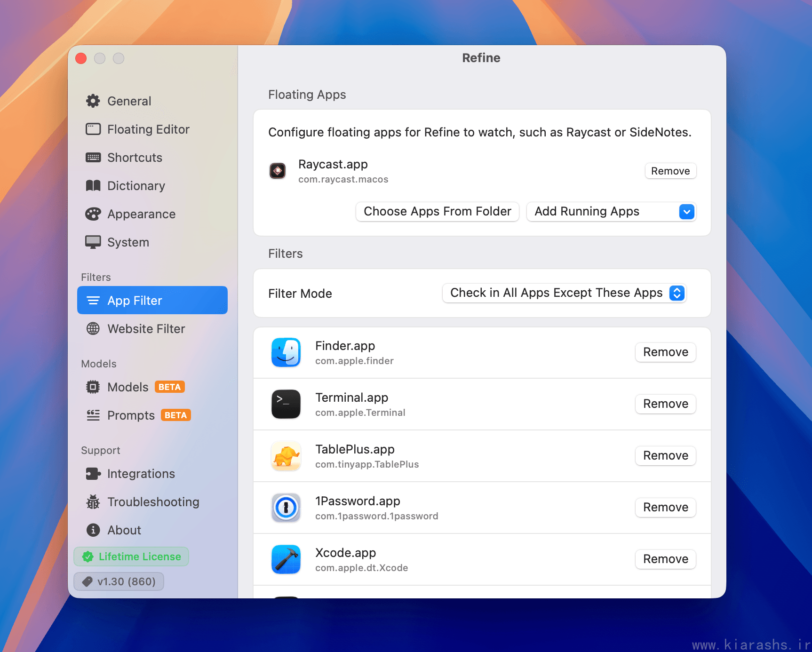Image resolution: width=812 pixels, height=652 pixels.
Task: Select Appearance in the sidebar
Action: point(152,214)
